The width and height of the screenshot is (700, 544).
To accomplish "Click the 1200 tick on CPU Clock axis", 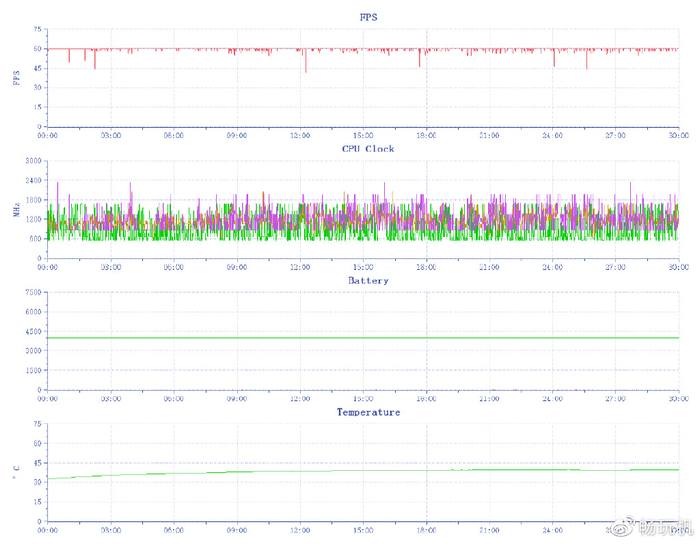I will pyautogui.click(x=33, y=219).
